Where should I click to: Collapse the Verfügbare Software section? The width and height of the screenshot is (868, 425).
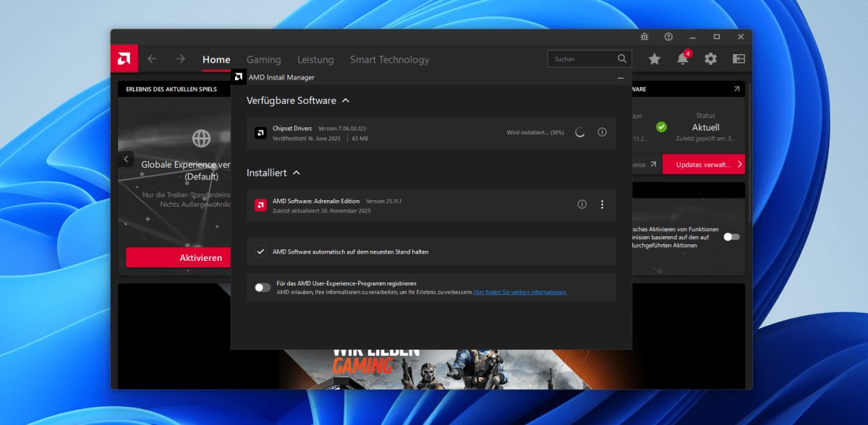(345, 100)
